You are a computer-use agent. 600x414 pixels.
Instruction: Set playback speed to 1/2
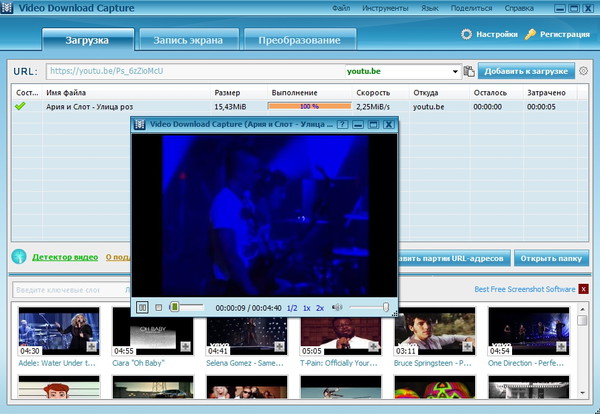click(292, 308)
